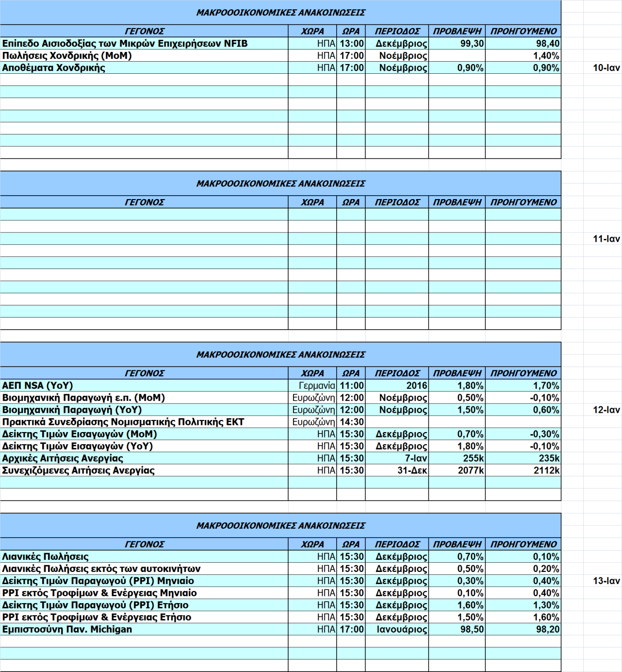
Task: Click the ΠΕΡΙΟΔΟΣ header in the 10-Ιαν table
Action: click(x=397, y=32)
